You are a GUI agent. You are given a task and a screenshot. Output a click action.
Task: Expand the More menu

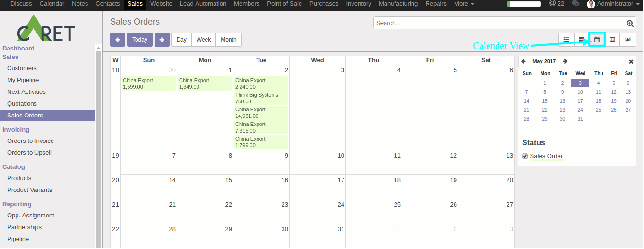(464, 4)
